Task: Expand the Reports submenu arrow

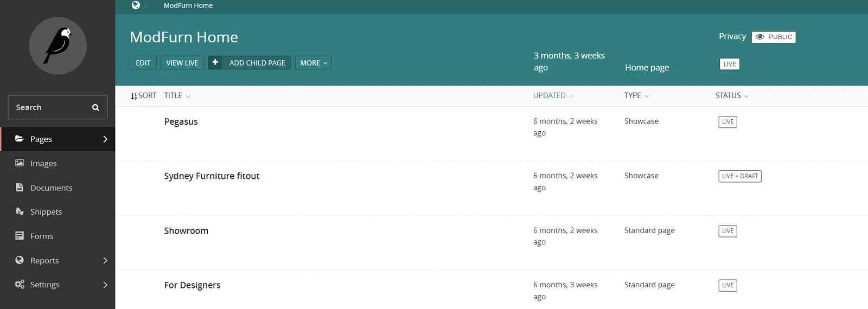Action: coord(105,261)
